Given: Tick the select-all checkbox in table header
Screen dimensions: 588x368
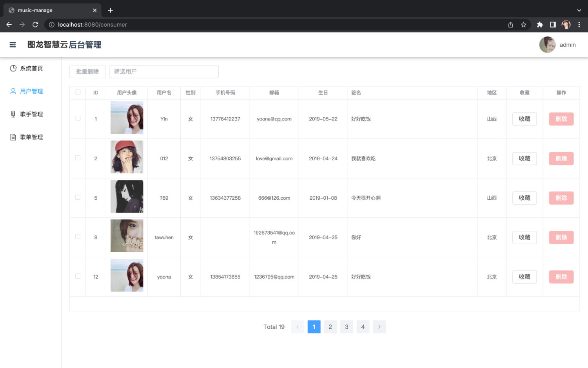Looking at the screenshot, I should click(x=78, y=92).
